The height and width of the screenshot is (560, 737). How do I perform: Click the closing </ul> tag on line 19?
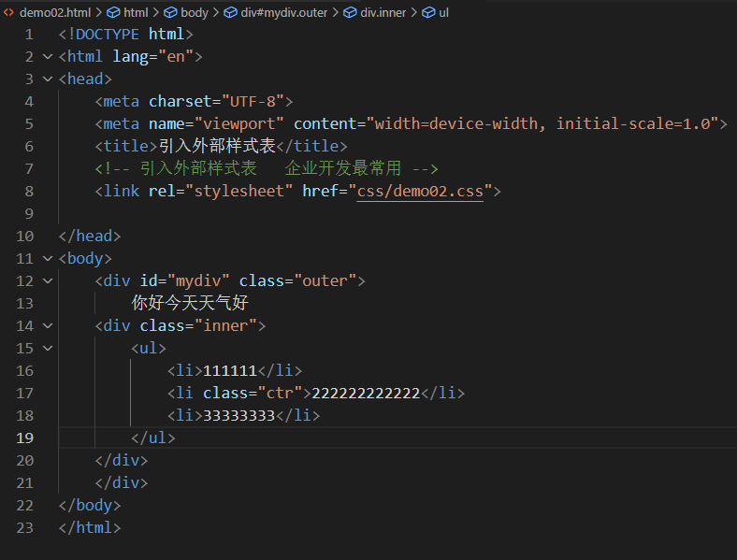tap(153, 438)
